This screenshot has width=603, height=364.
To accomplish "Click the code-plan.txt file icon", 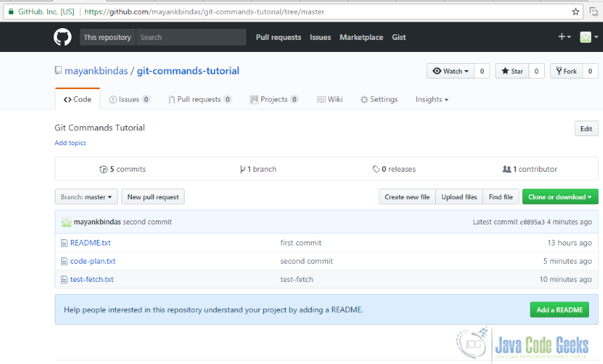I will pyautogui.click(x=64, y=262).
